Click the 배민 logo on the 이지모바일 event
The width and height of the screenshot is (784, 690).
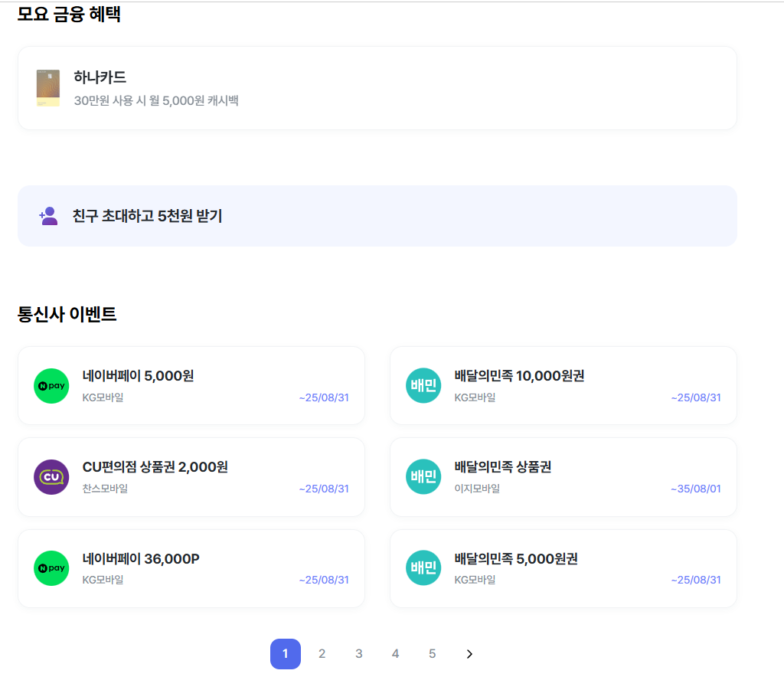pos(423,476)
